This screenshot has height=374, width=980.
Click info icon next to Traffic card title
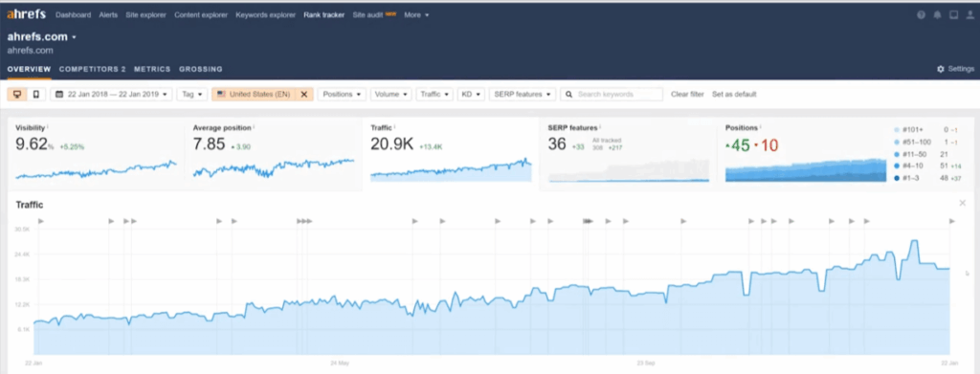point(395,127)
